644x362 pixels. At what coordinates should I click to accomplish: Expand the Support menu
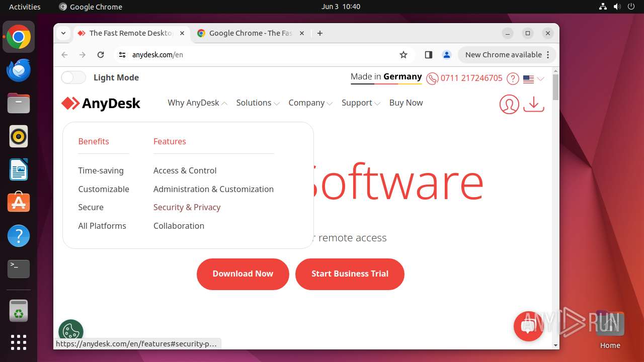pyautogui.click(x=361, y=103)
